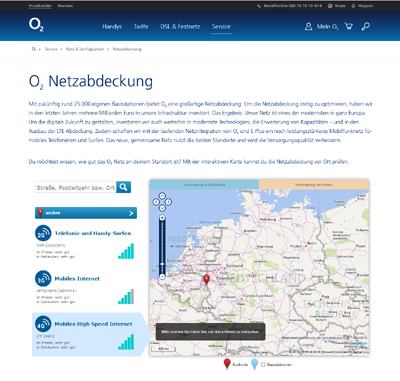
Task: Click the O2 logo in the header
Action: [x=36, y=25]
